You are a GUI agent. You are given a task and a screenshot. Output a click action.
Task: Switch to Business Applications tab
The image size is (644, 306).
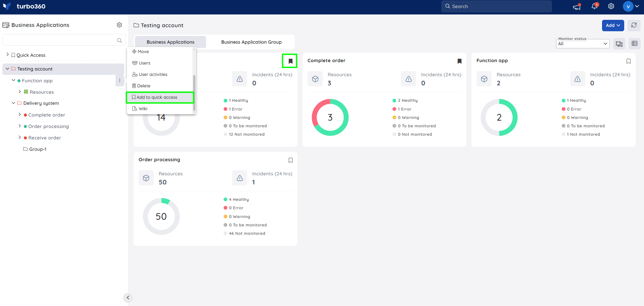[x=171, y=42]
